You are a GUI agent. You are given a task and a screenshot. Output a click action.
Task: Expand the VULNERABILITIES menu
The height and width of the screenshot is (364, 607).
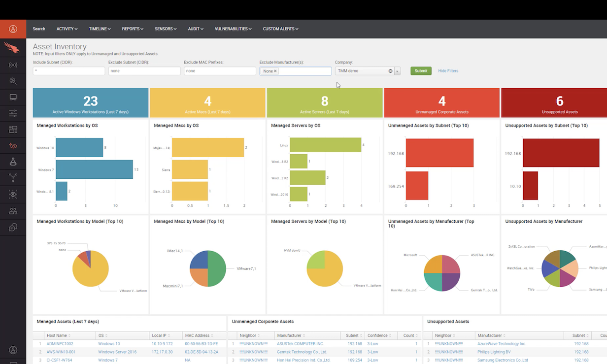[x=233, y=29]
